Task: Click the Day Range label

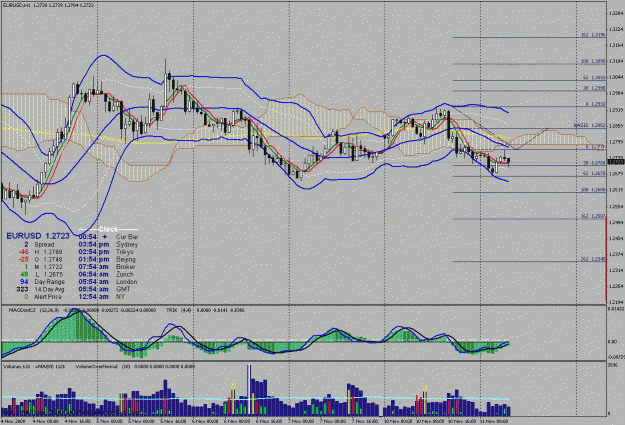Action: coord(49,281)
